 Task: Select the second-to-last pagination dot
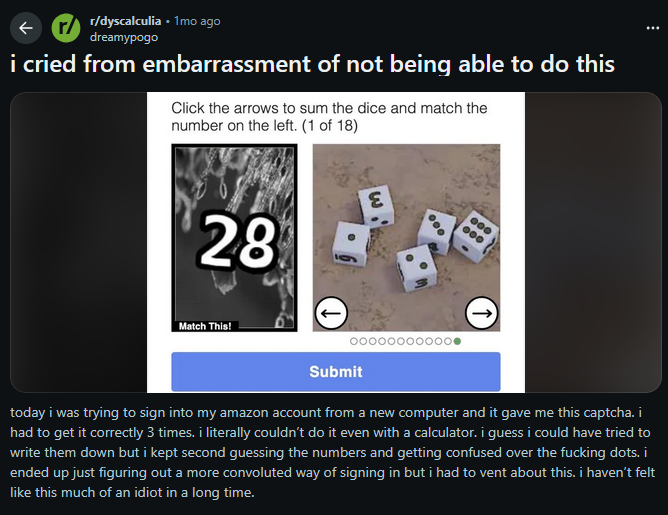pos(448,341)
